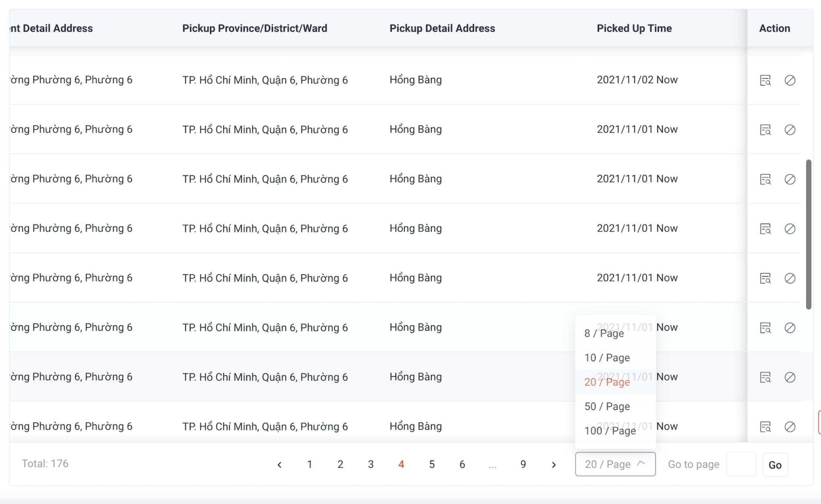Click view-detail icon in last visible row
Screen dimensions: 821x504
[x=765, y=426]
